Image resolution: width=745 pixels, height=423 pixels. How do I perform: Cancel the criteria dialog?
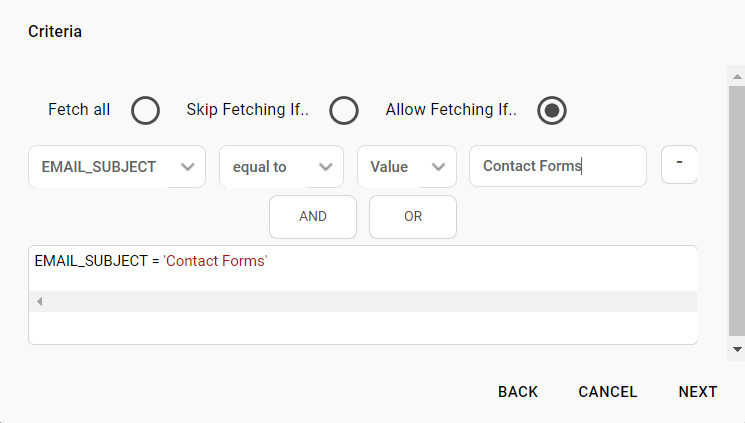608,392
